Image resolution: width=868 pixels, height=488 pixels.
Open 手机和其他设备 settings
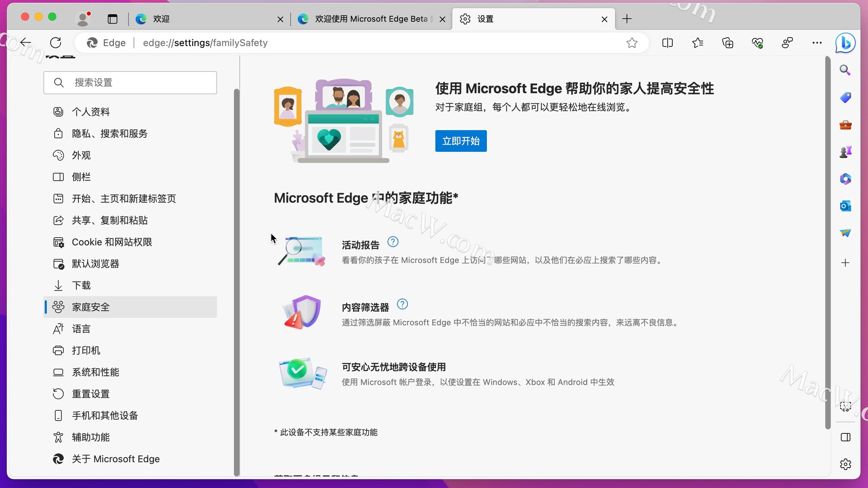[130, 415]
